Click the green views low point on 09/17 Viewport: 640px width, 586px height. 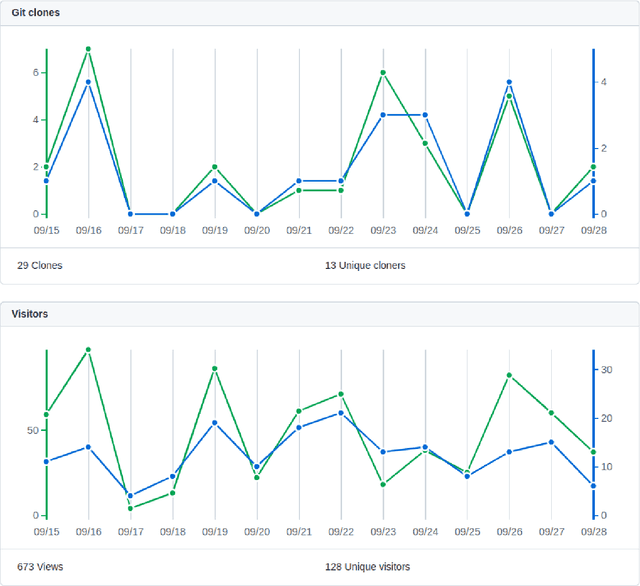point(130,508)
